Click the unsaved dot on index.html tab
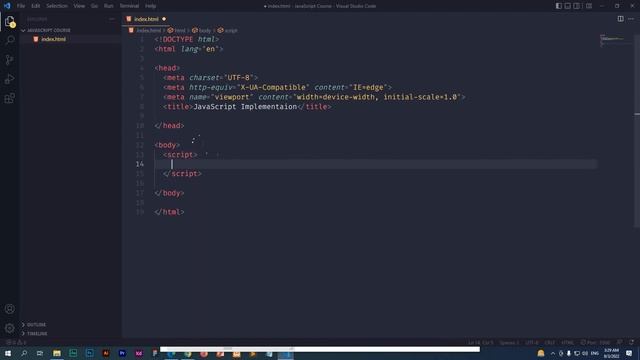Image resolution: width=640 pixels, height=360 pixels. tap(164, 19)
